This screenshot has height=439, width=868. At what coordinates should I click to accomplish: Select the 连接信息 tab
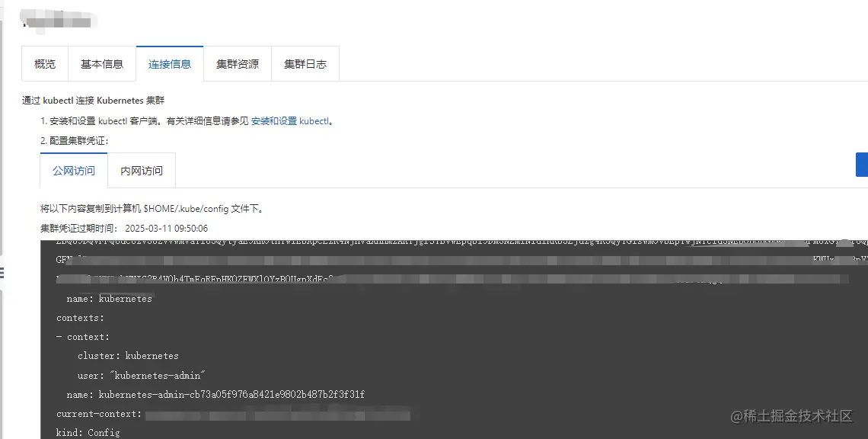[x=169, y=64]
